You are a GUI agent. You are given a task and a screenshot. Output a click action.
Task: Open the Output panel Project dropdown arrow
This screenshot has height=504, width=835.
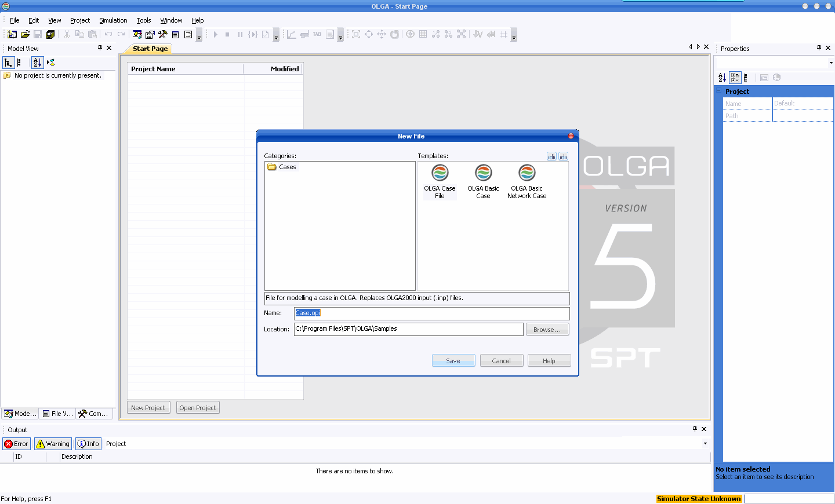705,444
